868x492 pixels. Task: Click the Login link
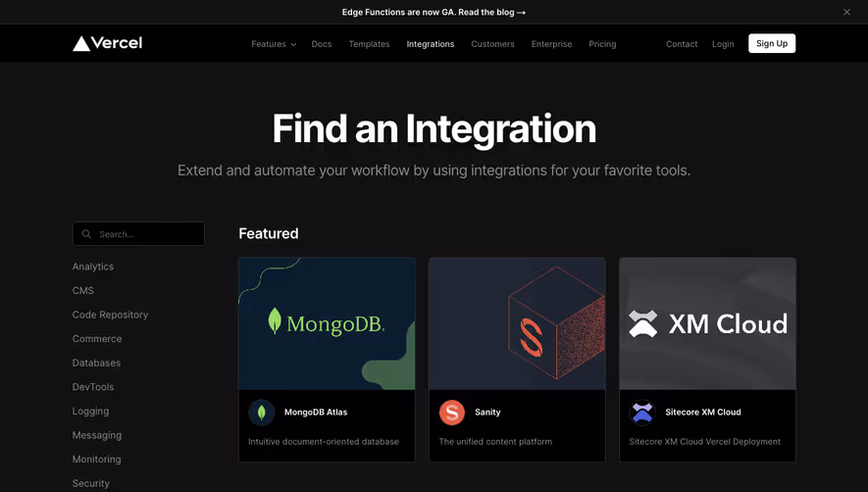723,44
